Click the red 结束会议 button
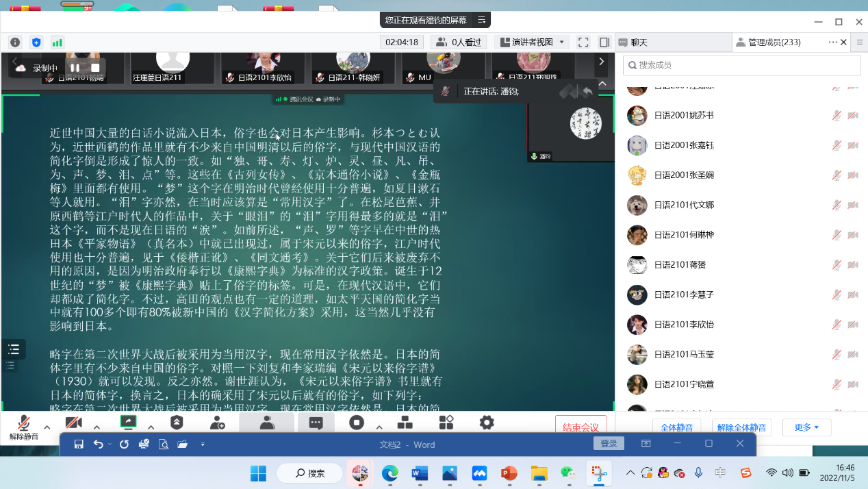Screen dimensions: 868x489 click(x=580, y=427)
